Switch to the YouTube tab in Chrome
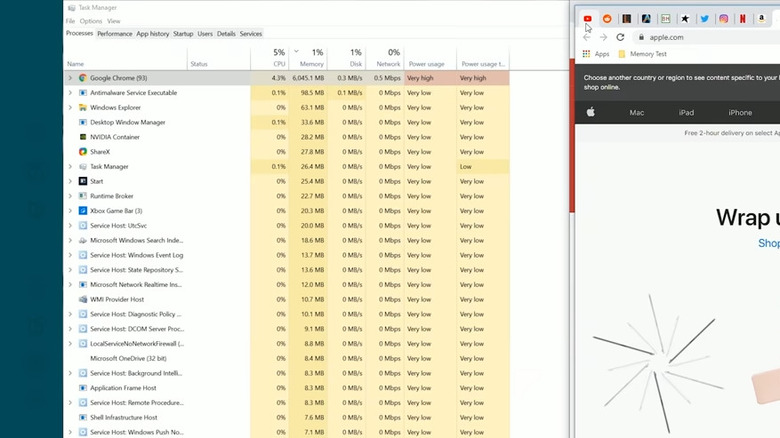Screen dimensions: 780x438 (x=588, y=18)
